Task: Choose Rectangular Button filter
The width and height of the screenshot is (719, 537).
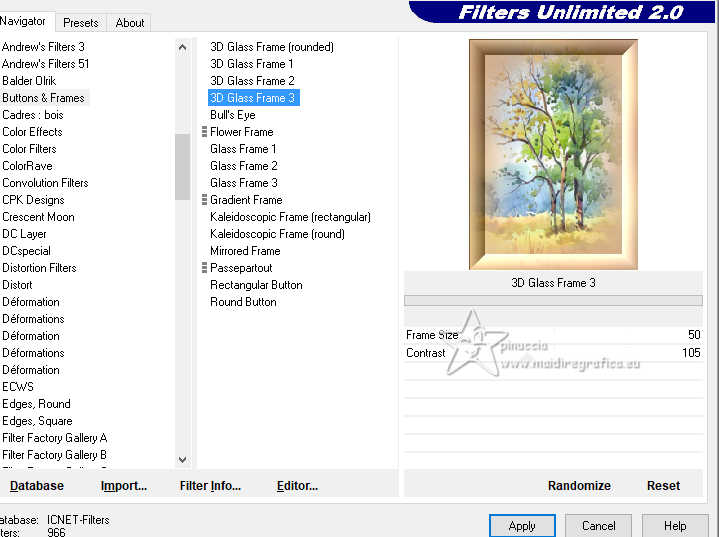Action: pos(256,285)
